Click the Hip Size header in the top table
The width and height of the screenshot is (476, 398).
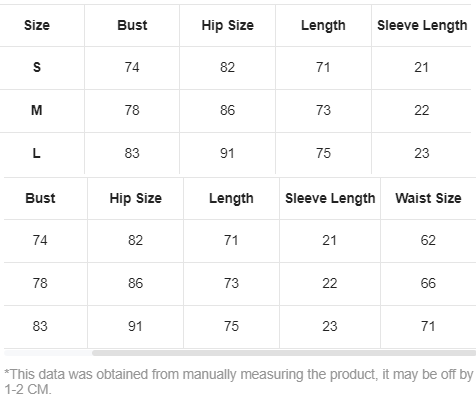click(228, 26)
